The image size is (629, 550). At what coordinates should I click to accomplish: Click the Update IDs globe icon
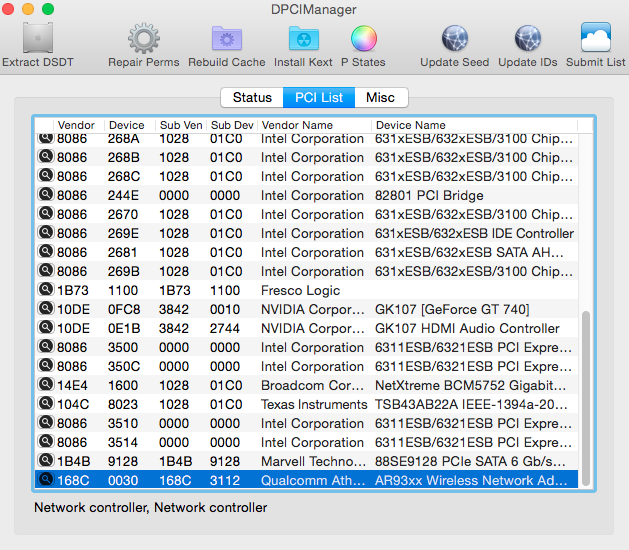point(528,39)
